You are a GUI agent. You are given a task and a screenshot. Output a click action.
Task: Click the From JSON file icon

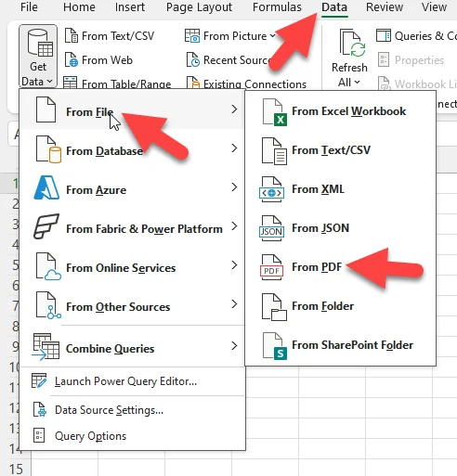tap(271, 228)
